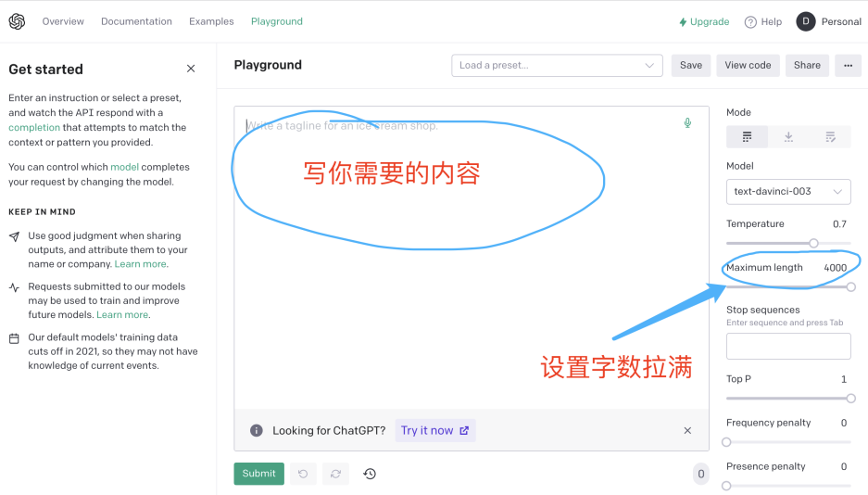
Task: Open the three-dots more options menu
Action: click(848, 65)
